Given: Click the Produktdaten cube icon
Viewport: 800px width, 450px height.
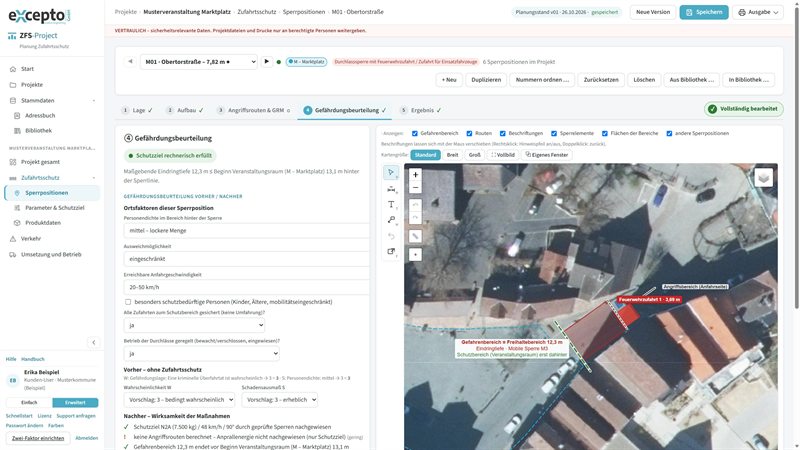Looking at the screenshot, I should (17, 223).
